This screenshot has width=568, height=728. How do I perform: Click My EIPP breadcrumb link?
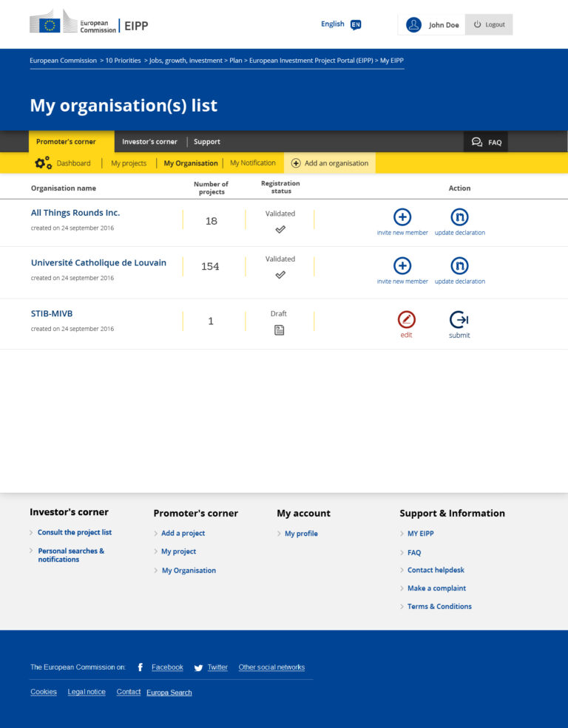coord(392,61)
